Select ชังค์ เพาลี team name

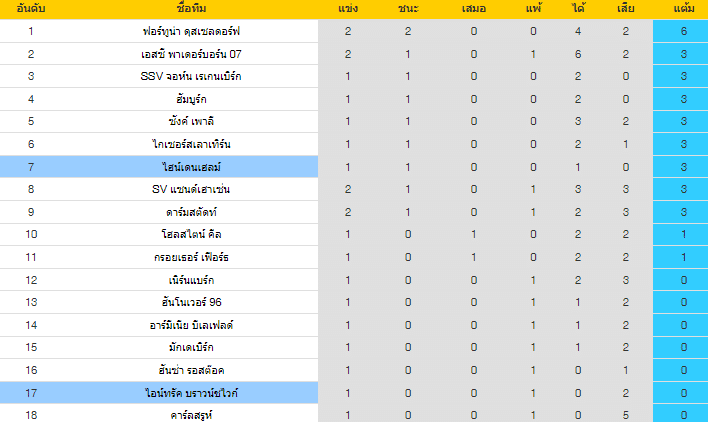click(191, 121)
